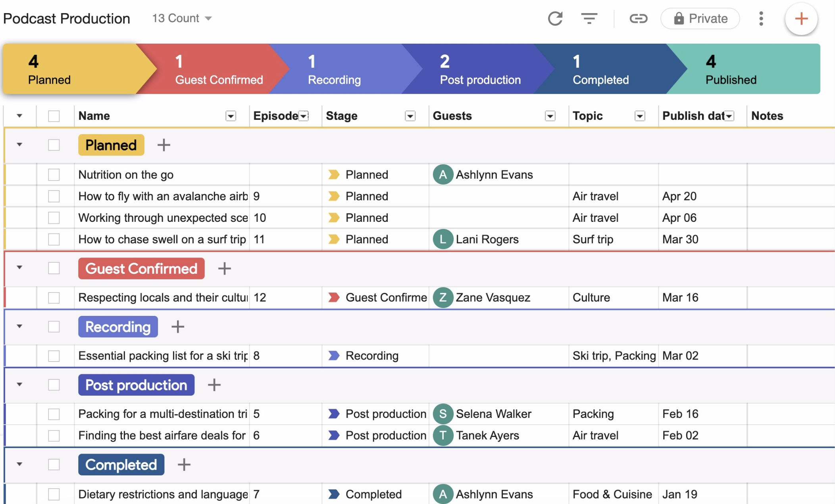Viewport: 835px width, 504px height.
Task: Check the Planned group checkbox
Action: click(54, 145)
